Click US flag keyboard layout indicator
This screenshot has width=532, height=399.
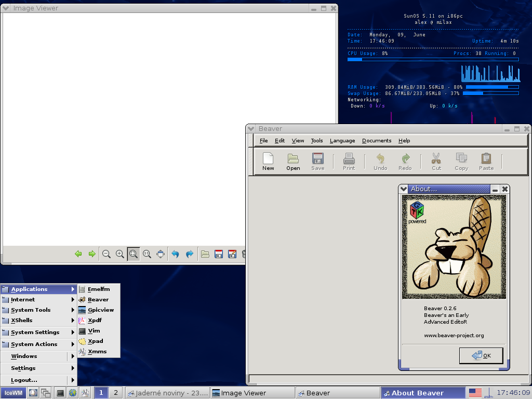click(x=475, y=393)
